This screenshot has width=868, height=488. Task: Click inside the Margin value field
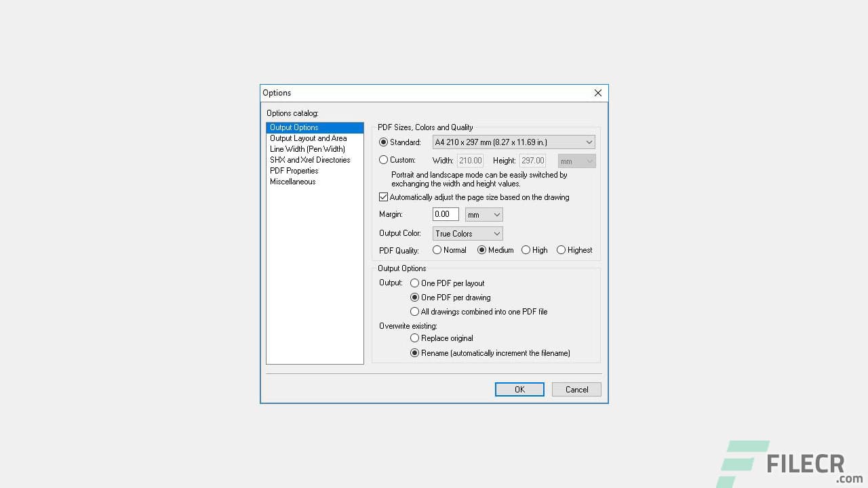pos(445,214)
